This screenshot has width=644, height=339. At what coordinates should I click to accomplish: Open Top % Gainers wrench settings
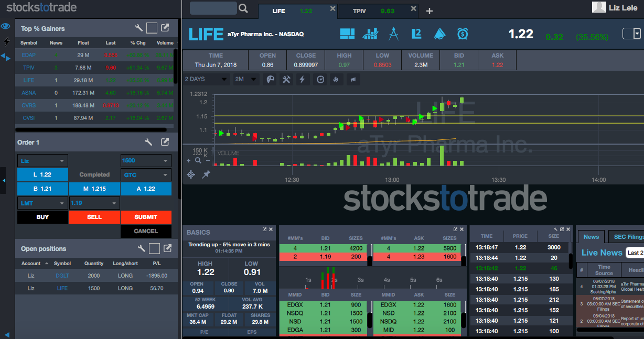[139, 28]
